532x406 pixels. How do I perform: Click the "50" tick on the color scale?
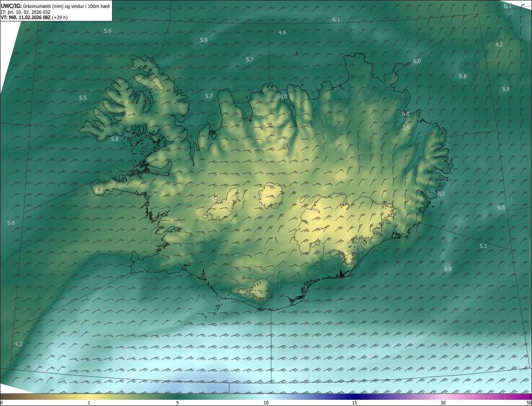pos(529,403)
